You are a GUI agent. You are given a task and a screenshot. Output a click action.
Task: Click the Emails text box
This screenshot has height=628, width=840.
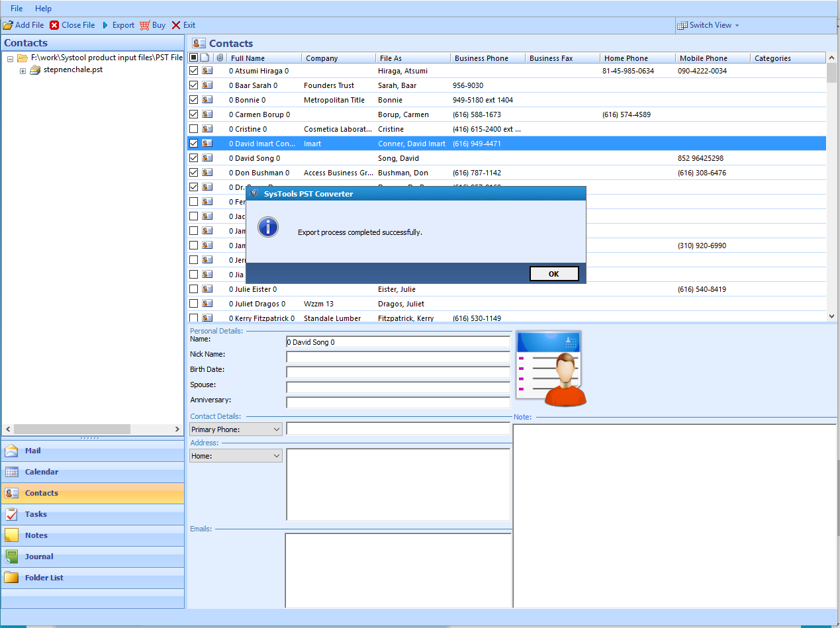[398, 570]
